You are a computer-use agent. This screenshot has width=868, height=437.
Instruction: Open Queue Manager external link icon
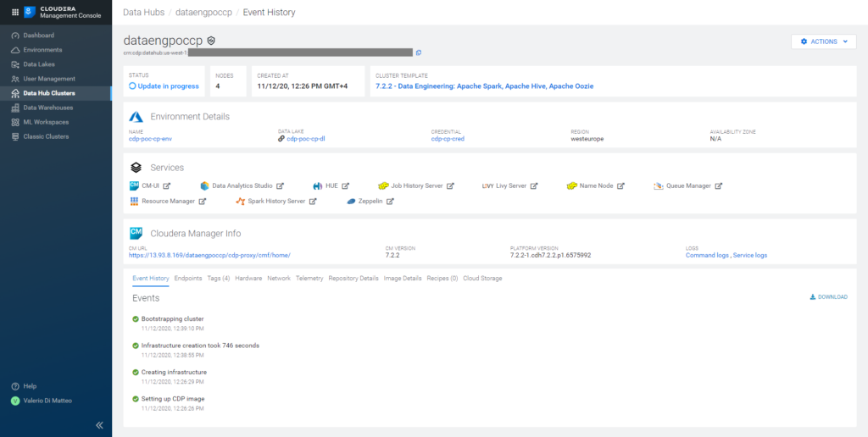coord(719,185)
